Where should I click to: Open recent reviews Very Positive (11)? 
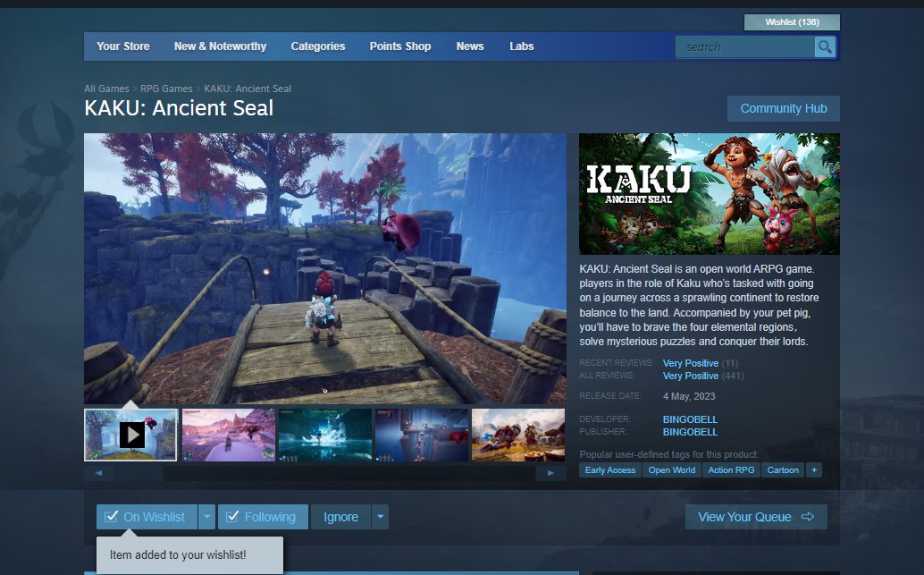click(700, 363)
